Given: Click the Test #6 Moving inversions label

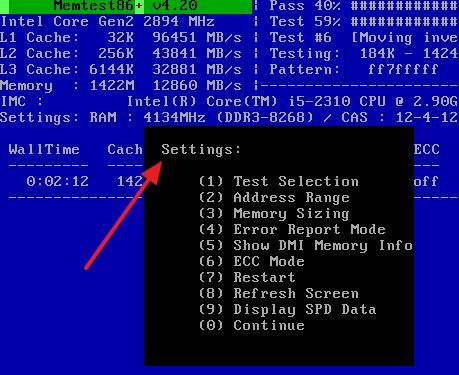Looking at the screenshot, I should click(x=364, y=38).
